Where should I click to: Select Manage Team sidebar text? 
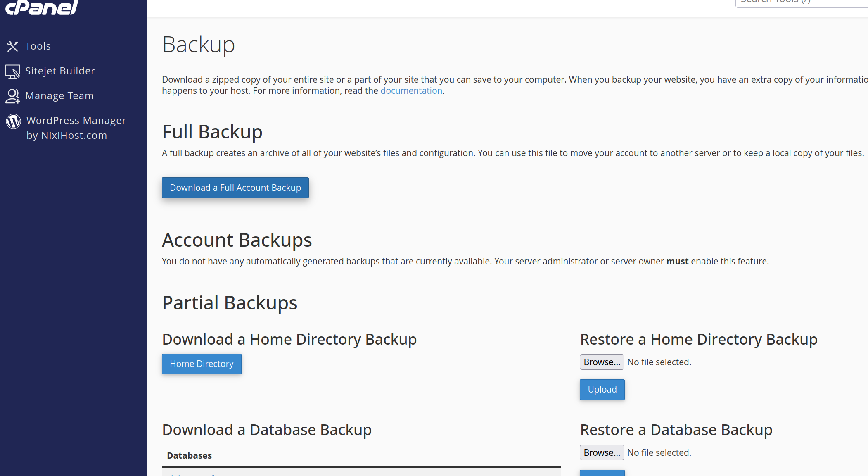tap(59, 96)
